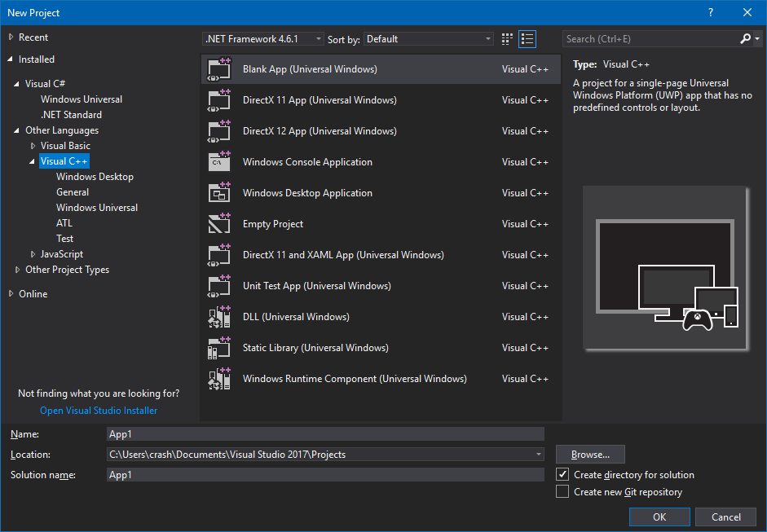
Task: Open the search options dropdown arrow
Action: pos(757,38)
